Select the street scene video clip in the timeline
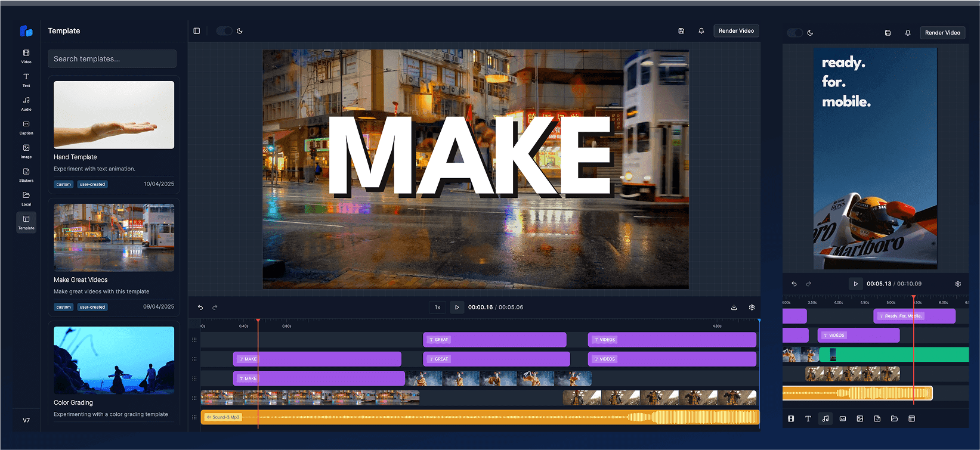Screen dimensions: 980x450 310,398
